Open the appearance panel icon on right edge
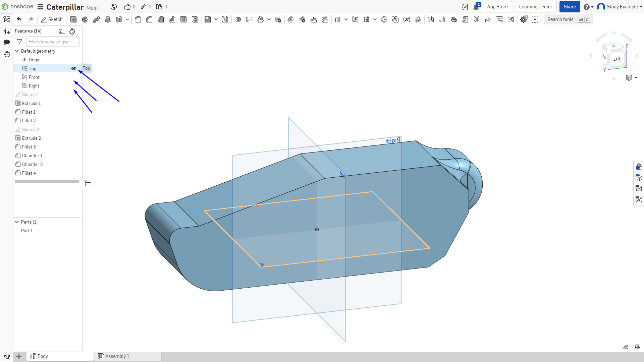This screenshot has width=644, height=362. (x=639, y=167)
